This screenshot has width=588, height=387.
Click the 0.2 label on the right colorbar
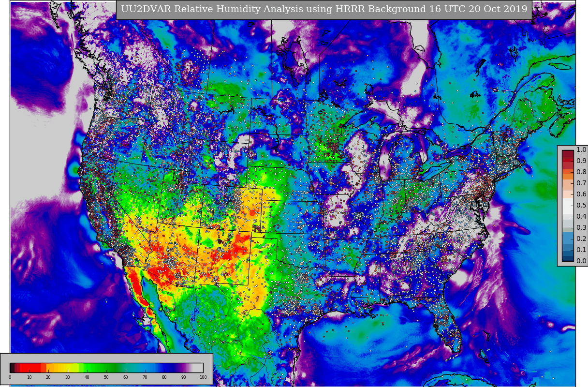[581, 239]
